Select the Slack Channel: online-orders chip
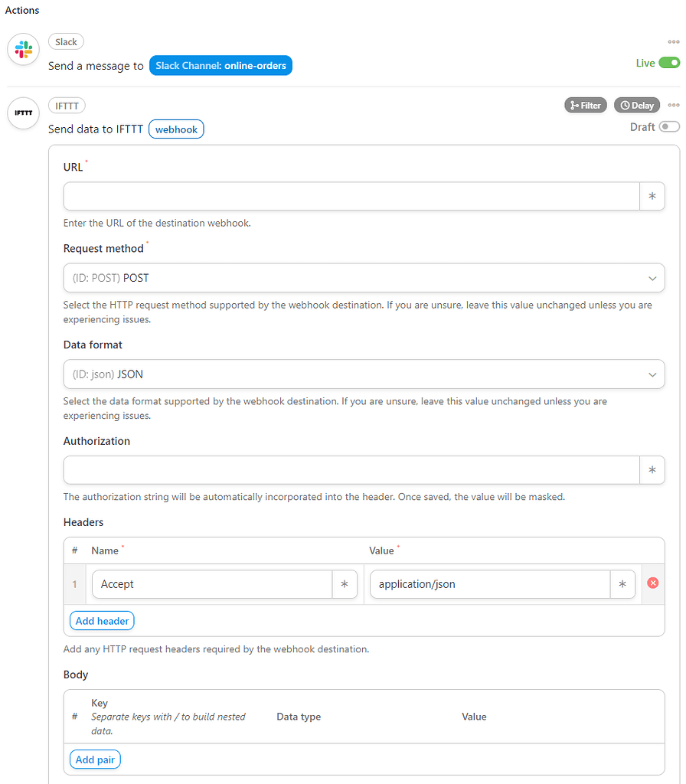 click(x=220, y=65)
